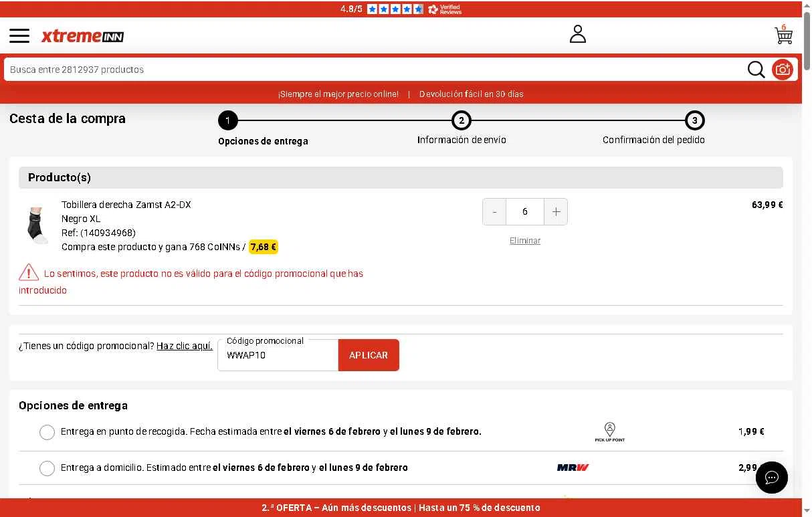This screenshot has width=812, height=517.
Task: Click the 2.ª OFERTA bottom banner
Action: click(401, 508)
